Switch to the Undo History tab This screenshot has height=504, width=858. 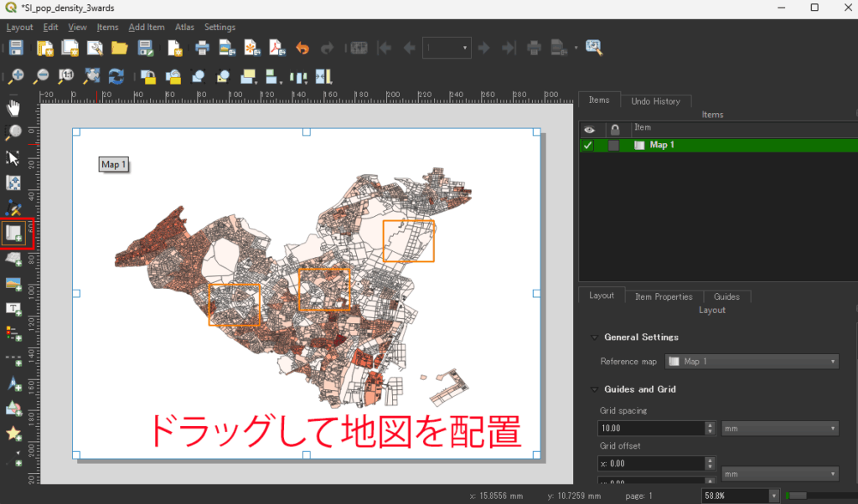pos(655,101)
